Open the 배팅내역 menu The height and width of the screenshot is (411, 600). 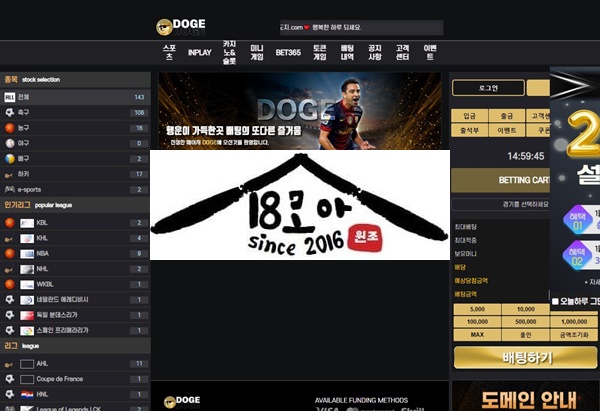click(347, 52)
